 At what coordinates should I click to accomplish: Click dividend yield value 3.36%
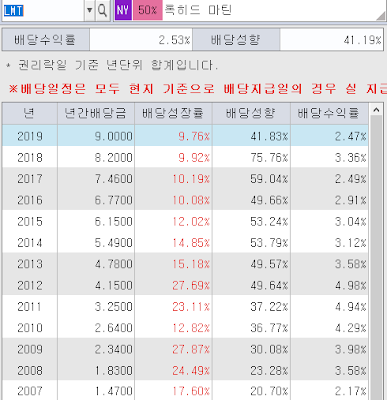(x=351, y=158)
